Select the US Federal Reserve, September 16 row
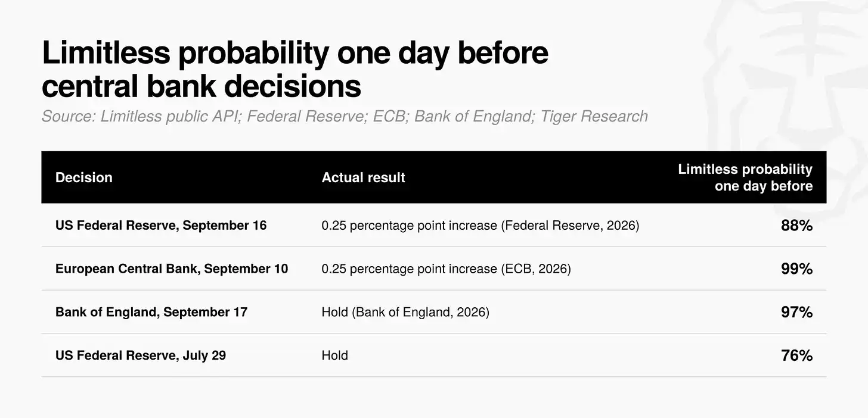Image resolution: width=868 pixels, height=418 pixels. (x=434, y=226)
